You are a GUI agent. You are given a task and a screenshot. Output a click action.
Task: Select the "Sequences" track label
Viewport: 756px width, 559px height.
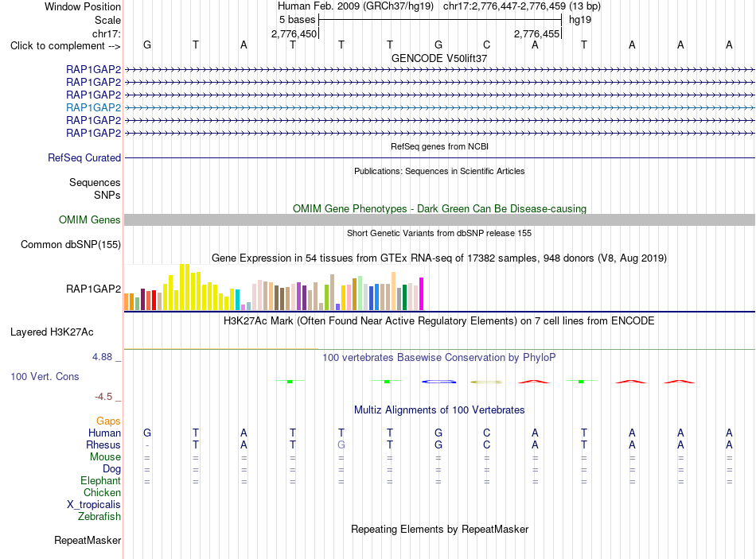coord(95,182)
